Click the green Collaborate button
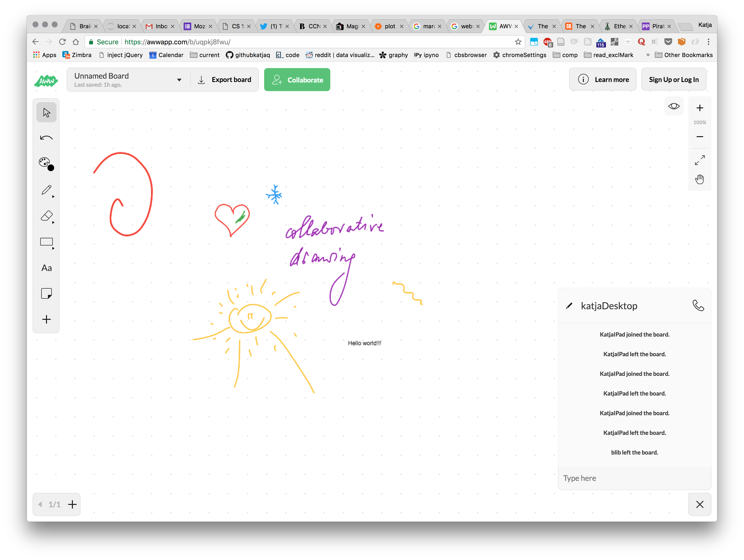 297,80
